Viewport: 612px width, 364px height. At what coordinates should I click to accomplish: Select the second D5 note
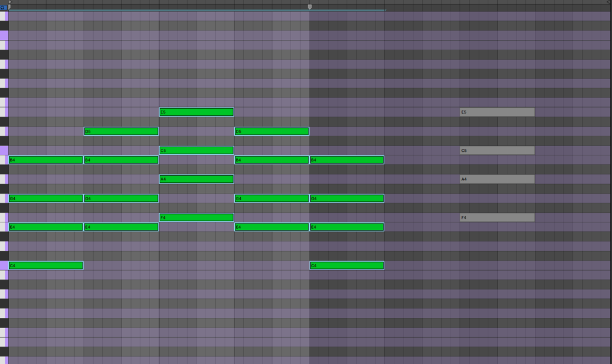(271, 131)
